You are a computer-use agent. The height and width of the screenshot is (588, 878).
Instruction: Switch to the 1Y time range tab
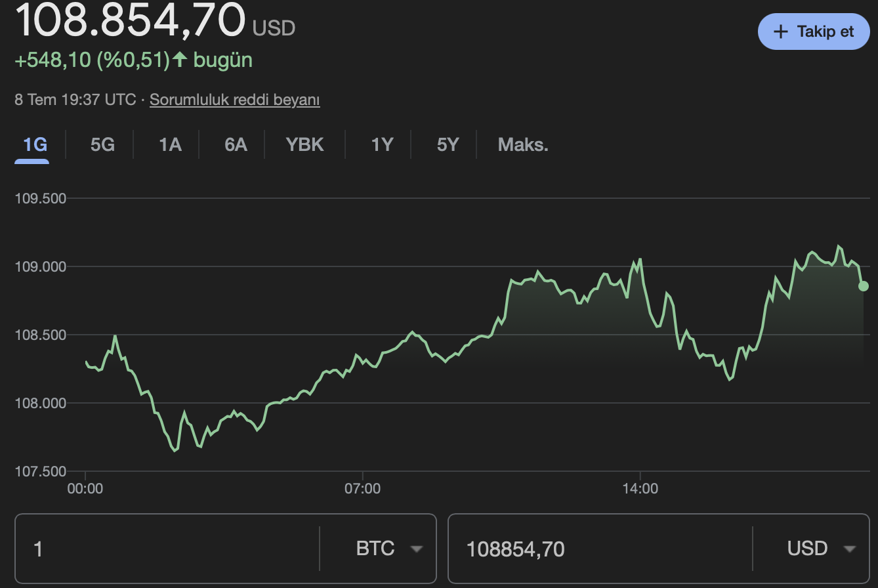point(382,144)
